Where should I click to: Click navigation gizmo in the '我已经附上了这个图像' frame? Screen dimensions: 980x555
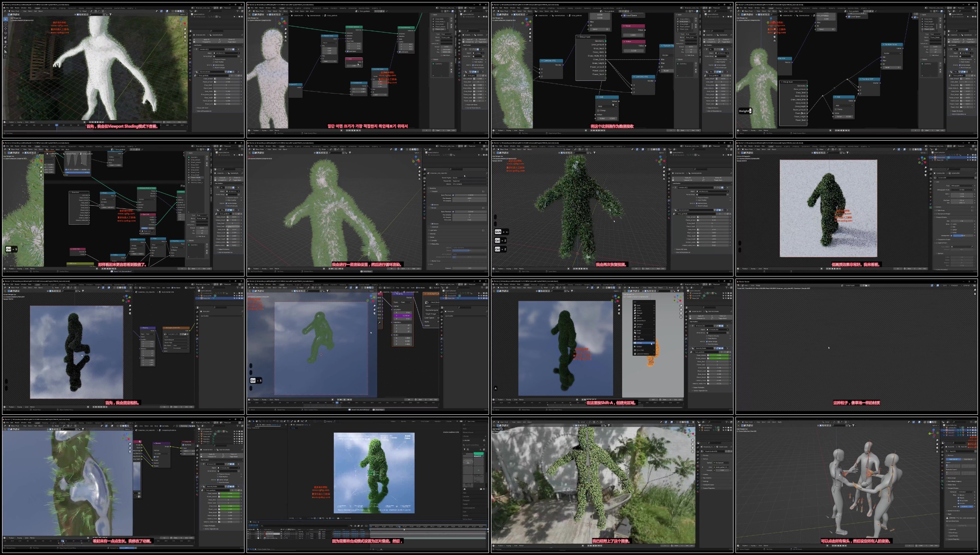point(688,433)
